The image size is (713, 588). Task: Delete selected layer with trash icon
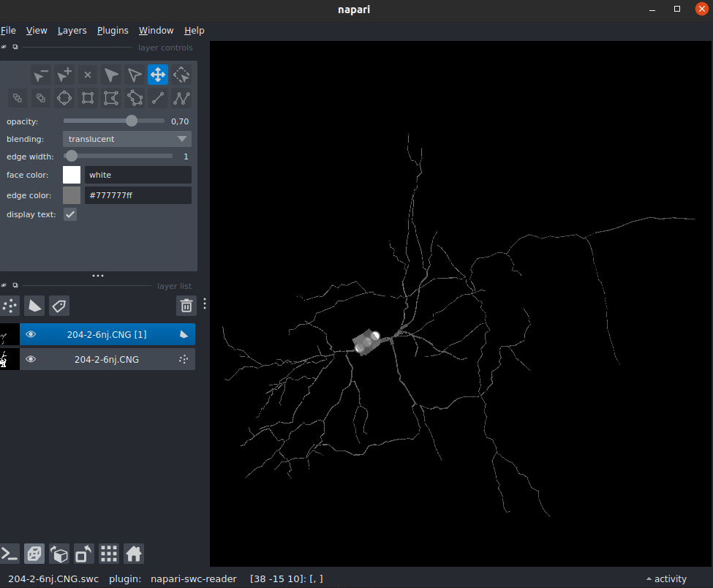point(186,306)
